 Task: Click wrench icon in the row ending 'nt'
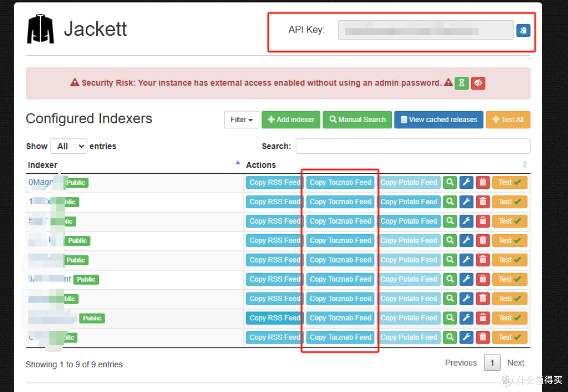(466, 279)
